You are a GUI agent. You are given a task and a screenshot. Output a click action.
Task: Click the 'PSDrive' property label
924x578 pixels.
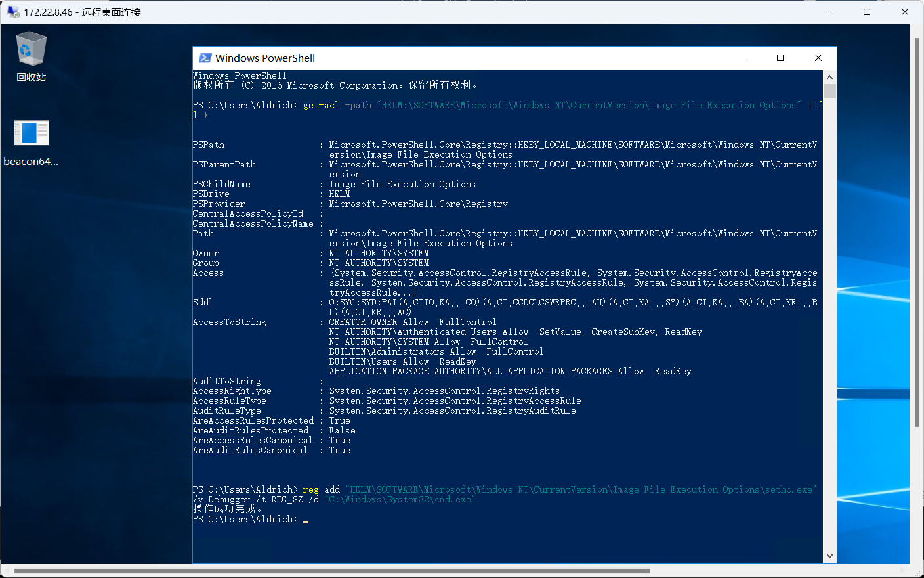point(211,194)
